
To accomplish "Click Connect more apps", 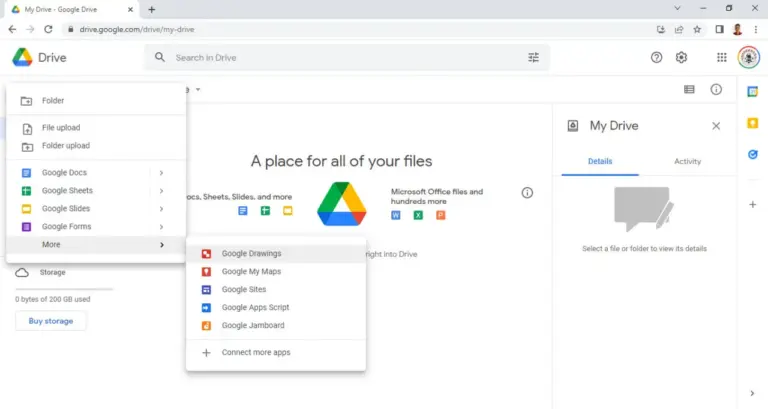I will click(276, 353).
